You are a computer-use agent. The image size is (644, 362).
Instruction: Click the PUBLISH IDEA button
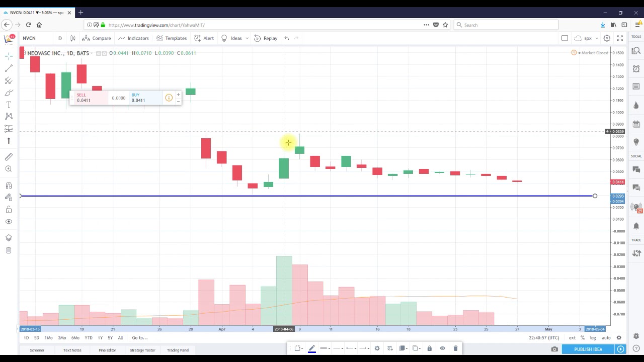pos(588,349)
